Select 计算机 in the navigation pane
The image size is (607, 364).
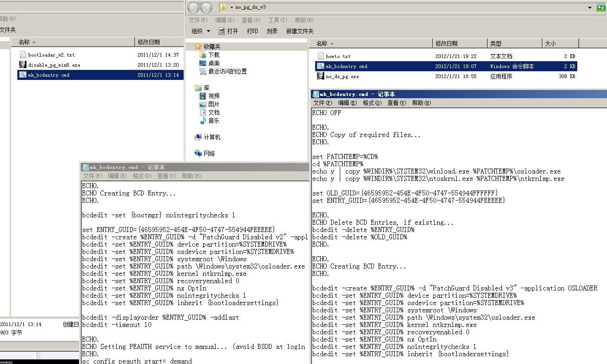click(x=207, y=137)
